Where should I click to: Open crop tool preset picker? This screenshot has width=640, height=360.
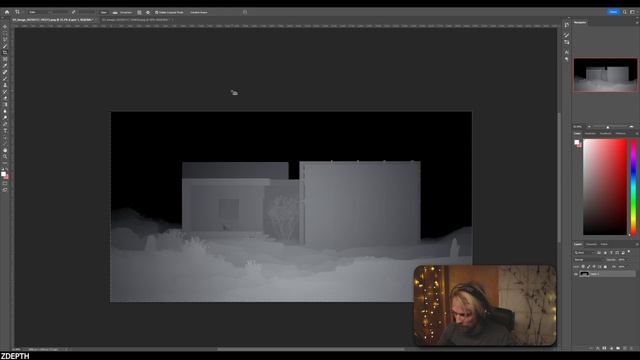[19, 12]
